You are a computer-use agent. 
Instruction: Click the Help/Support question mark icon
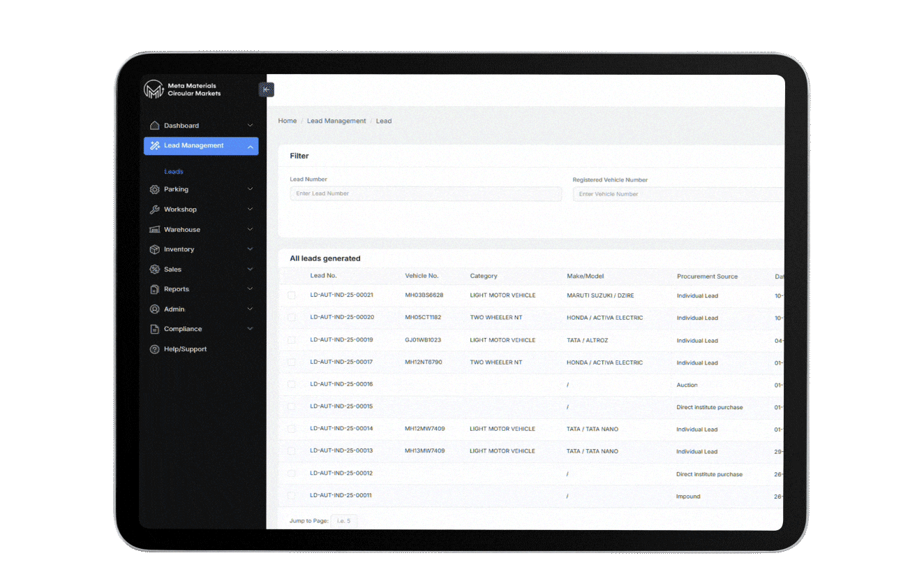155,349
